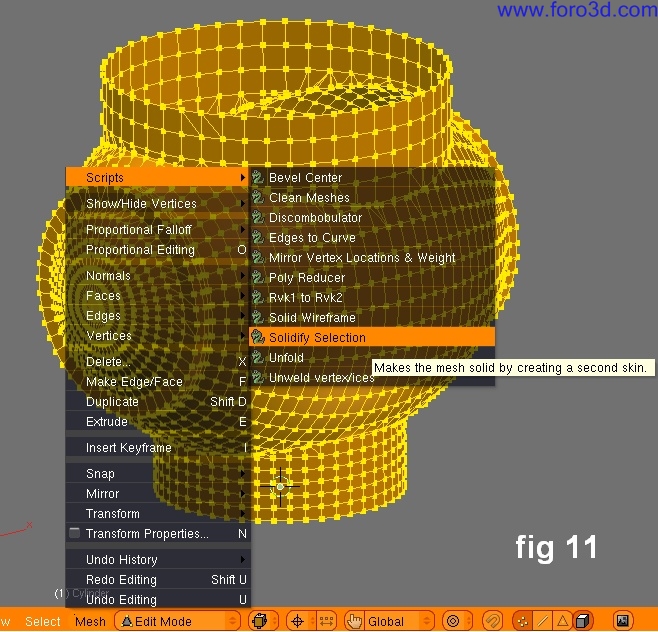
Task: Toggle the Transform Properties checkbox
Action: 75,533
